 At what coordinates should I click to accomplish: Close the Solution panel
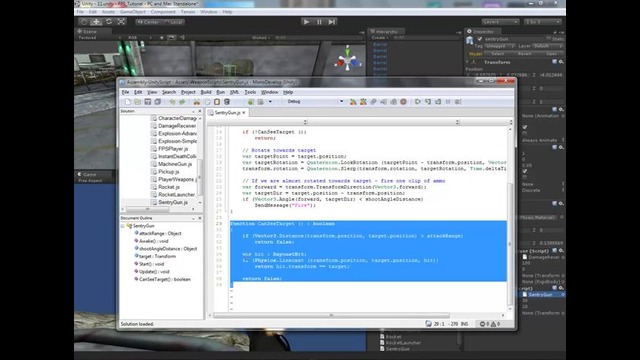(x=200, y=111)
